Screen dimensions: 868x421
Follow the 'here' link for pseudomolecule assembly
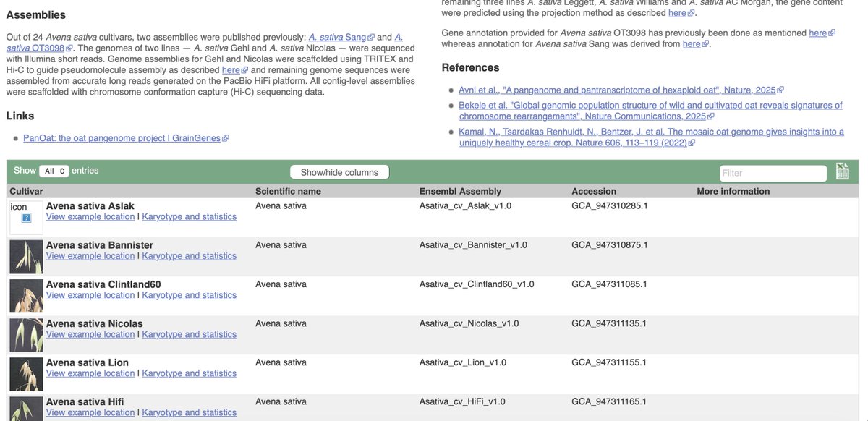click(234, 70)
